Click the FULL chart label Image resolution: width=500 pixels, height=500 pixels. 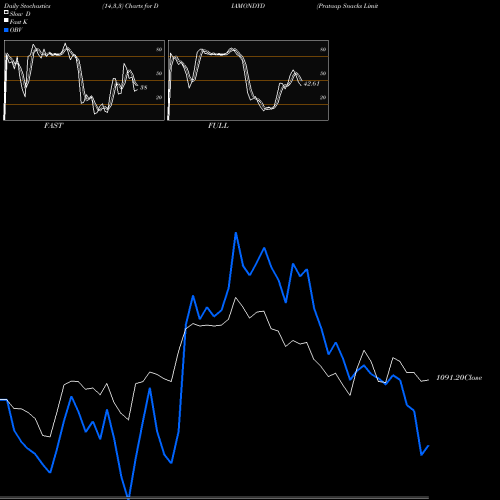point(218,126)
